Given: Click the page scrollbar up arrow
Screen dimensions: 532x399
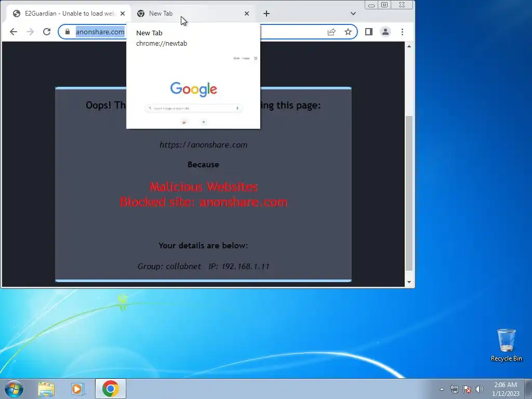Looking at the screenshot, I should tap(409, 46).
